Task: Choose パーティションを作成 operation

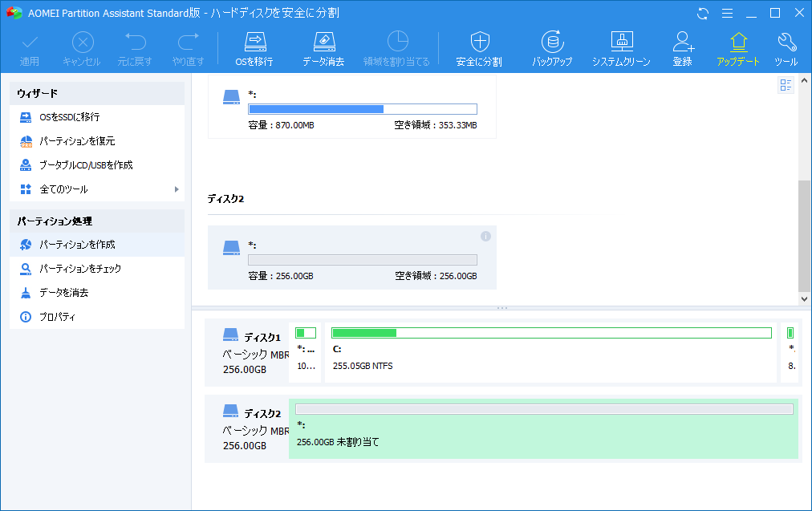Action: coord(97,245)
